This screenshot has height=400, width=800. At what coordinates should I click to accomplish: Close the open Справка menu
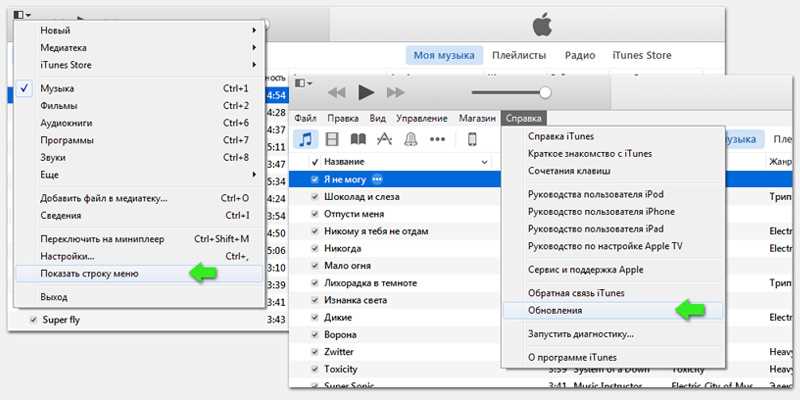click(523, 118)
